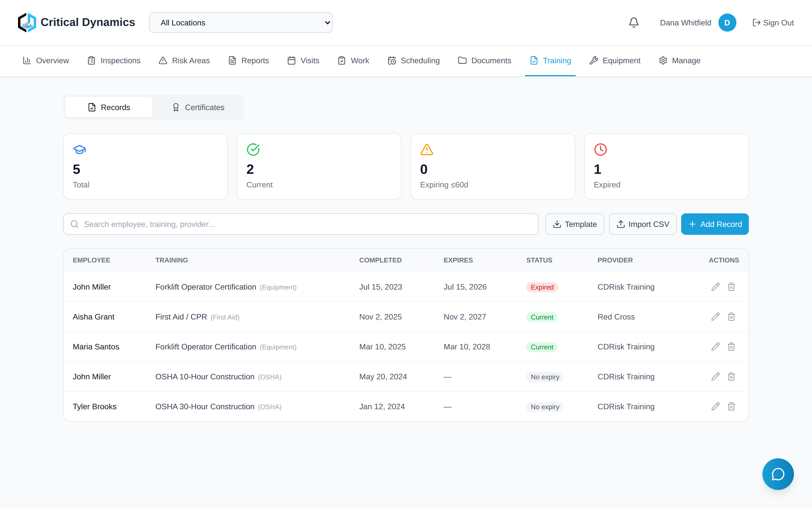
Task: Delete Maria Santos's training record
Action: point(731,346)
